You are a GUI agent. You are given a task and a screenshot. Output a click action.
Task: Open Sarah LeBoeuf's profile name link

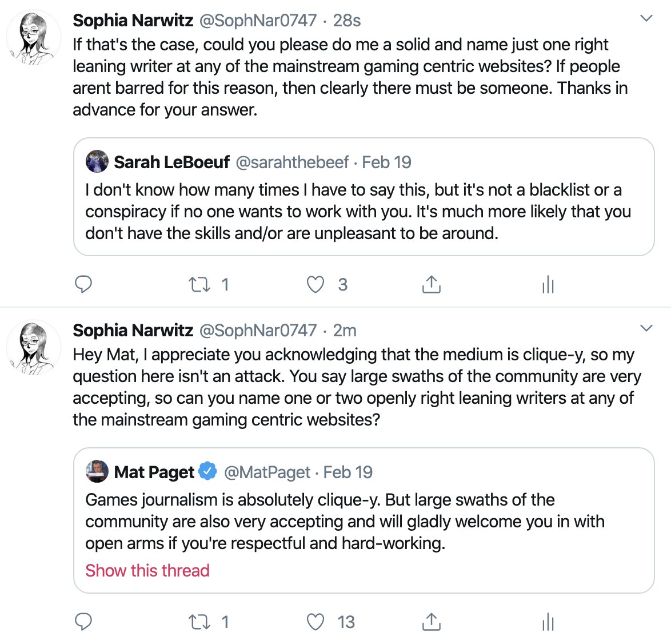pyautogui.click(x=171, y=162)
